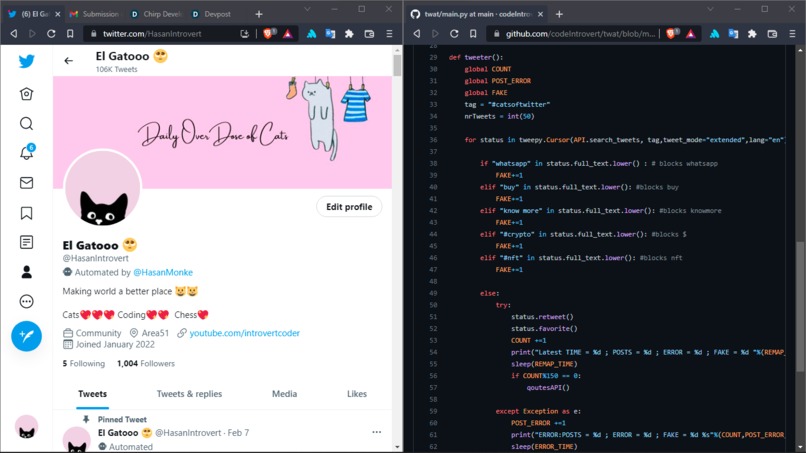
Task: Click line number 36 in code
Action: click(x=433, y=140)
